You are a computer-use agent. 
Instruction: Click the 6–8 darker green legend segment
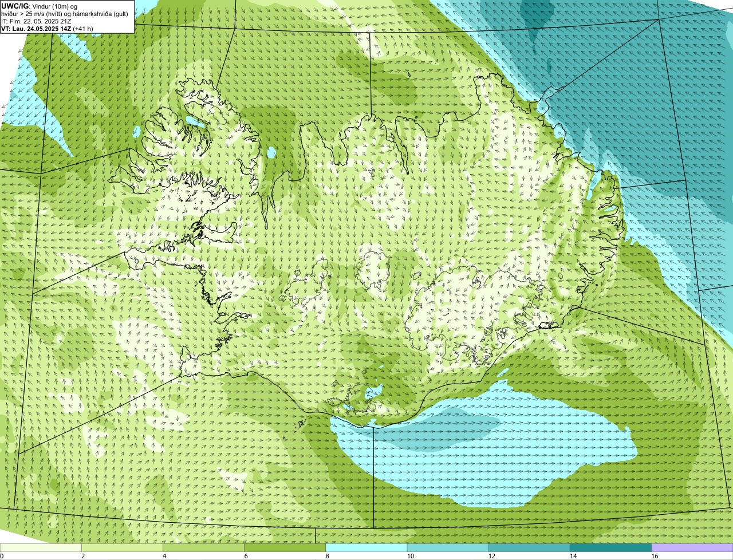[x=285, y=547]
